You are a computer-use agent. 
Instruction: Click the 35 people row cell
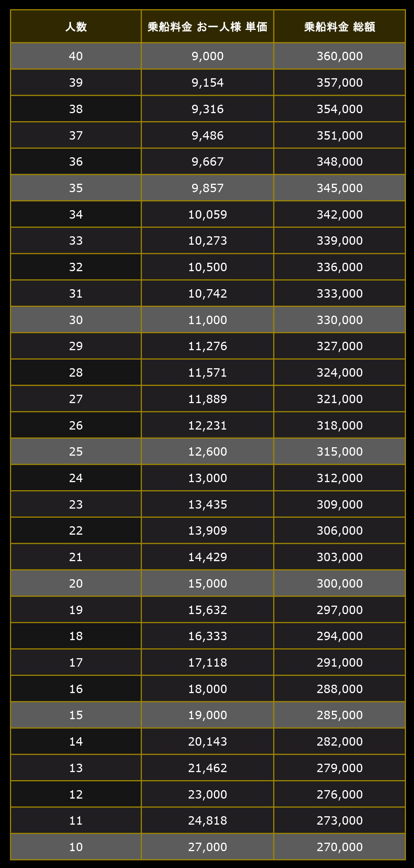[76, 188]
